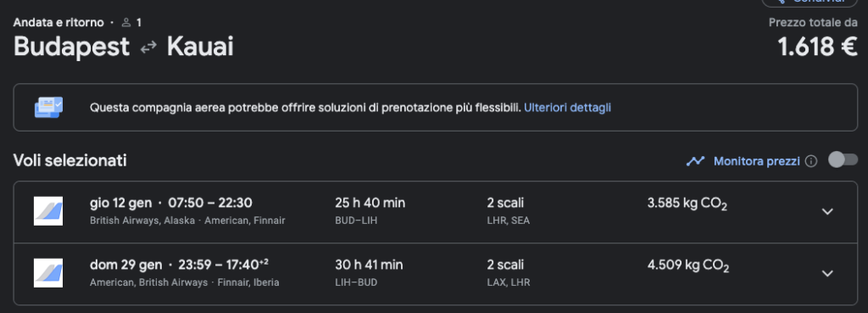The width and height of the screenshot is (868, 313).
Task: Toggle the Monitora prezzi switch
Action: [843, 160]
